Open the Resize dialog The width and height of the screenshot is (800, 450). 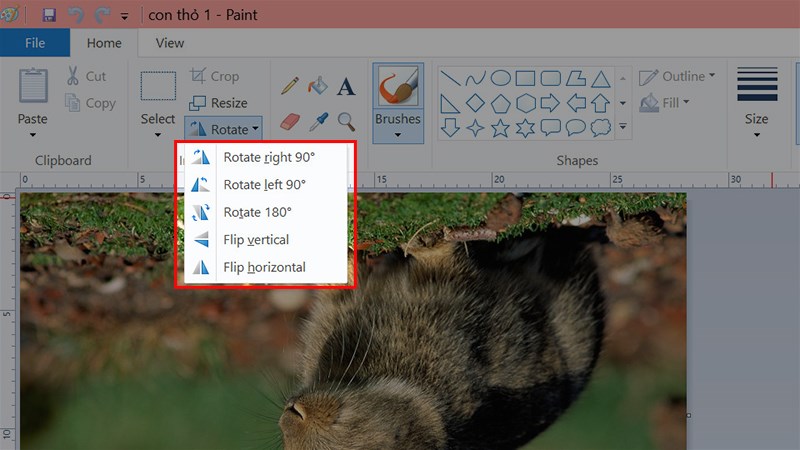click(218, 103)
